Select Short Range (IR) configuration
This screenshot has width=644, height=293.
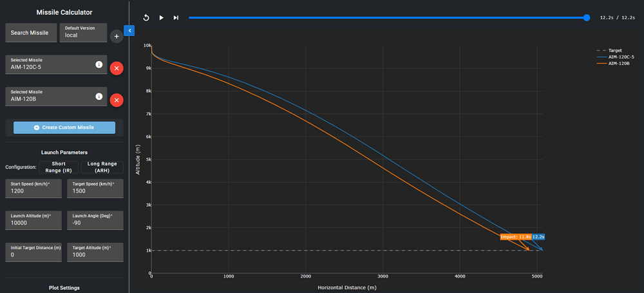click(59, 167)
